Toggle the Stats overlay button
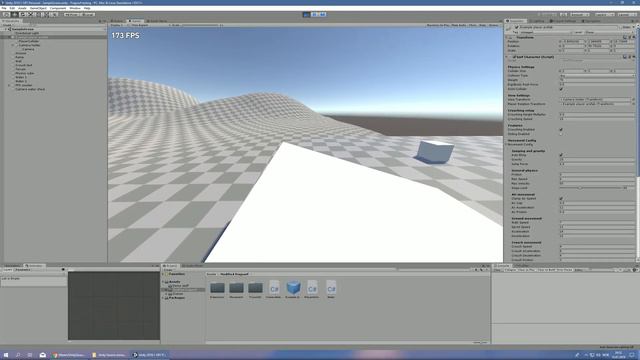640x360 pixels. pos(482,25)
